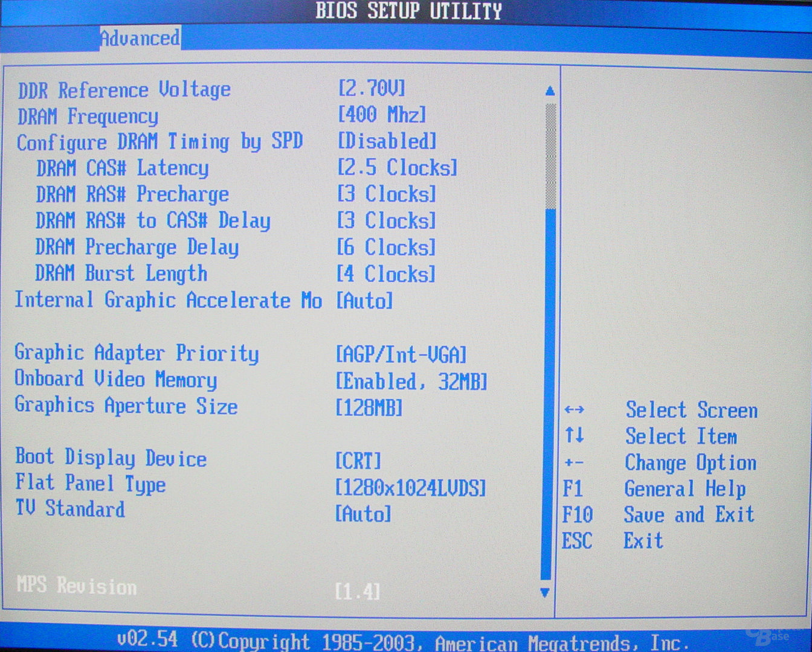Click Select Item help text
The width and height of the screenshot is (812, 652).
(x=681, y=436)
